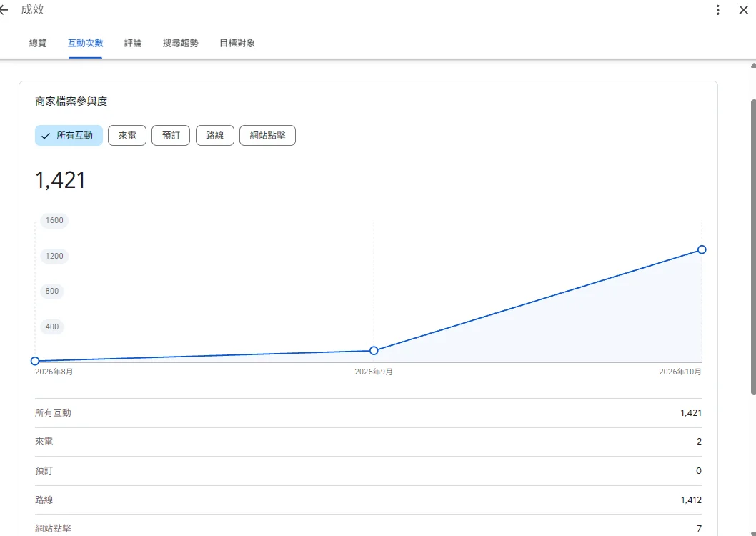Filter the chart by 路線

(215, 136)
